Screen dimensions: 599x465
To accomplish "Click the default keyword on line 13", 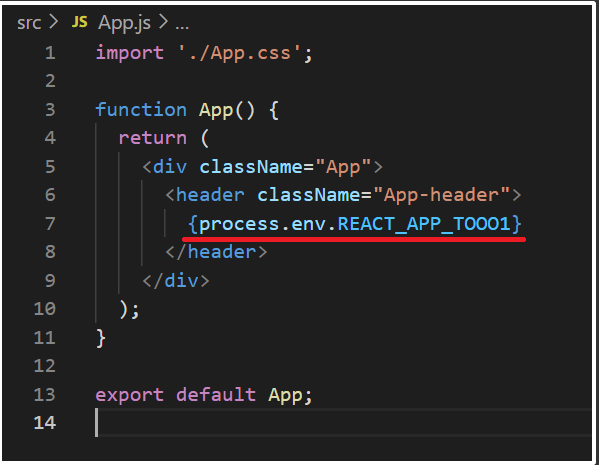I will click(216, 394).
